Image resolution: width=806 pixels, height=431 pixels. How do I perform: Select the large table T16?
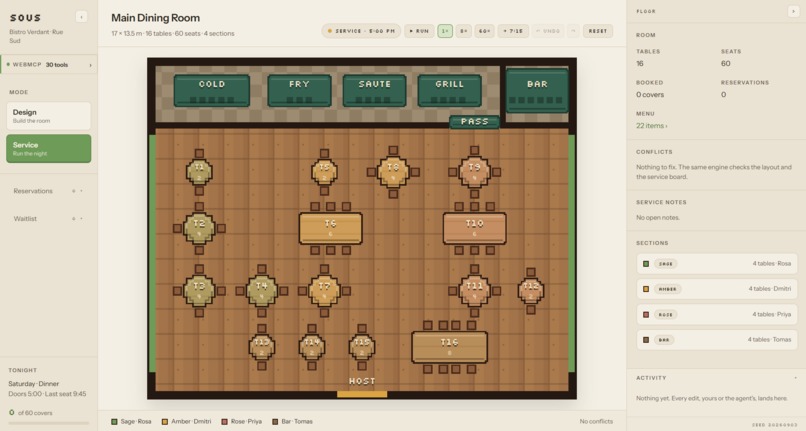449,347
